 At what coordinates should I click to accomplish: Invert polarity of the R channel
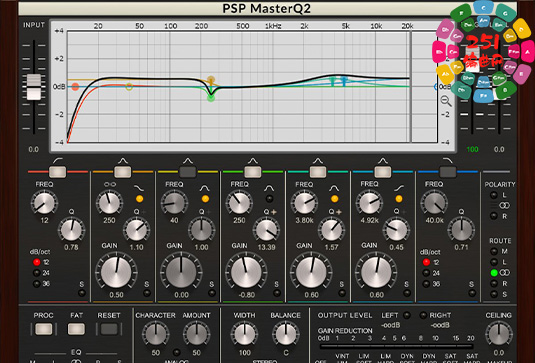click(x=493, y=216)
